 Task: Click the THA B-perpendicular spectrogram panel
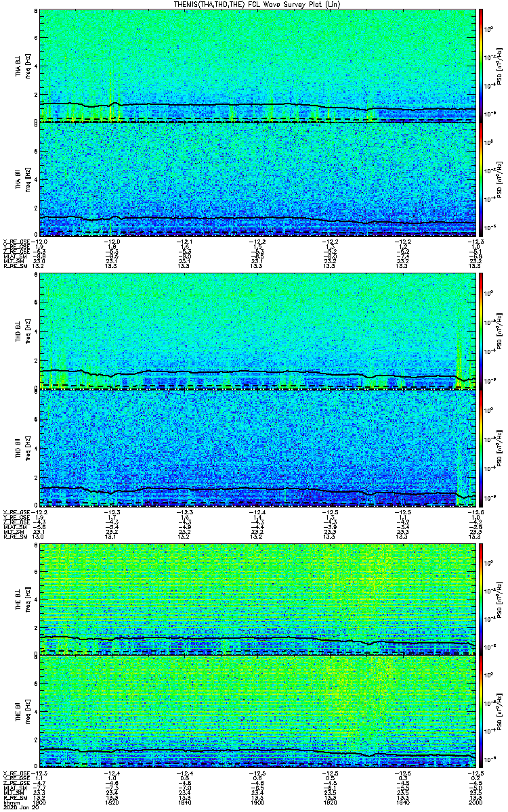(257, 66)
